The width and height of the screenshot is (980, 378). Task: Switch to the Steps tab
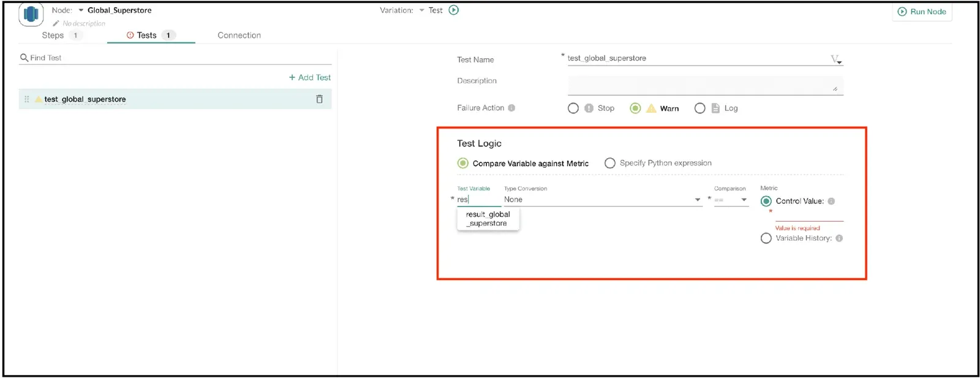[53, 36]
